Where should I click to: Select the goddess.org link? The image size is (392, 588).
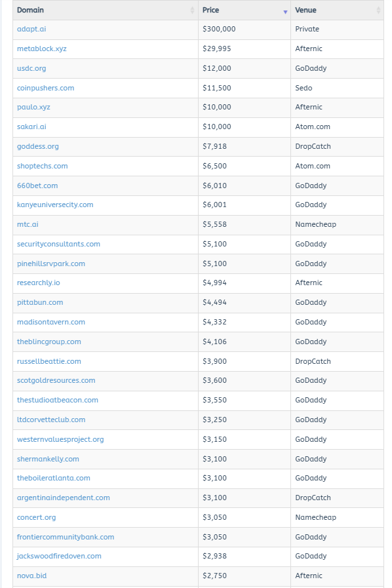(x=38, y=147)
